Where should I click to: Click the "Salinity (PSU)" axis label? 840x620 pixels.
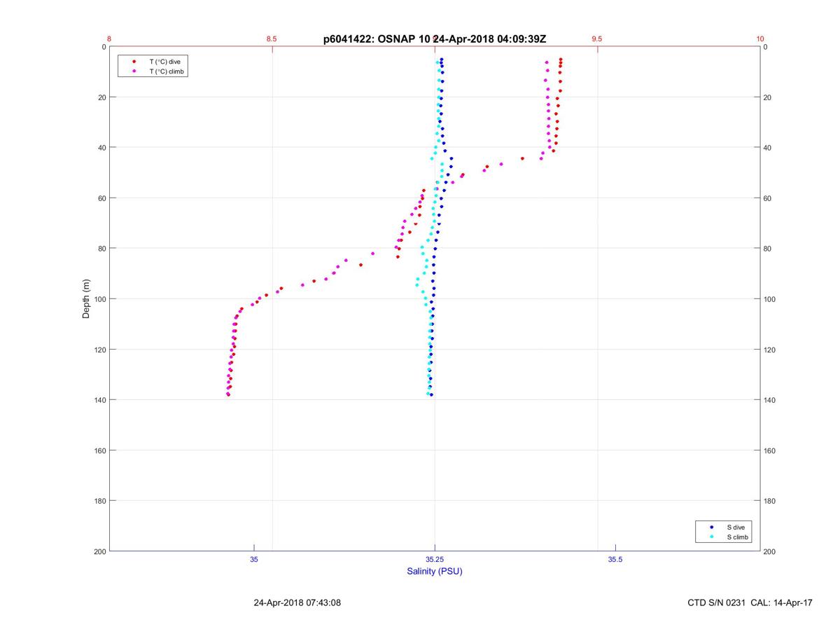click(435, 571)
